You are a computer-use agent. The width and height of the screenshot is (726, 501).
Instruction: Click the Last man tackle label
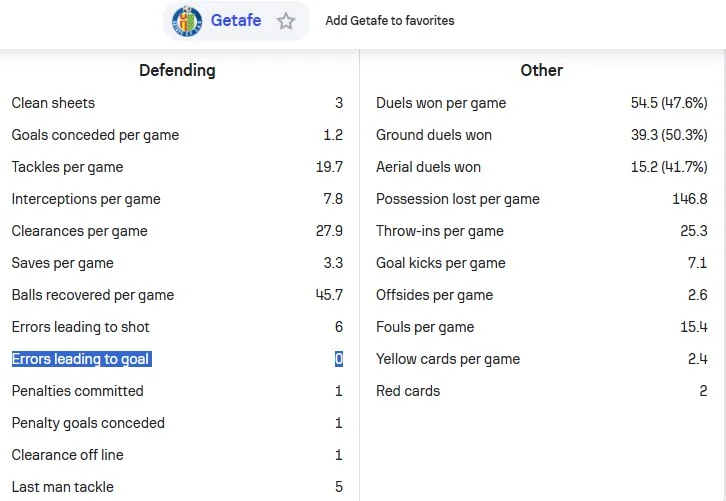[x=62, y=487]
